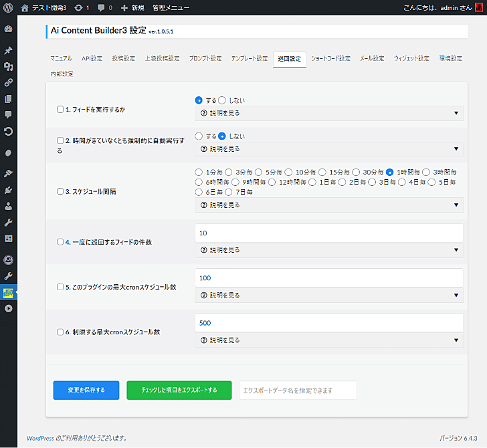This screenshot has height=448, width=487.
Task: Open lower wrench icon in sidebar
Action: 9,276
